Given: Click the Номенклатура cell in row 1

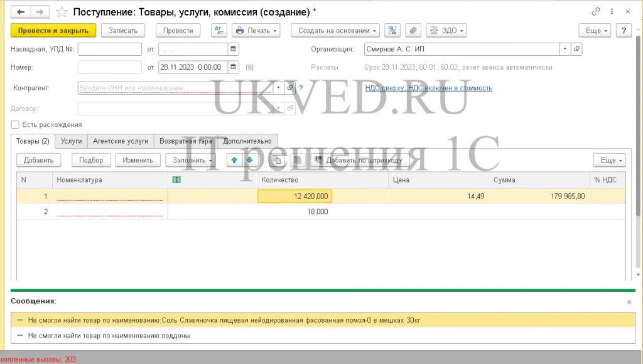Looking at the screenshot, I should (110, 196).
